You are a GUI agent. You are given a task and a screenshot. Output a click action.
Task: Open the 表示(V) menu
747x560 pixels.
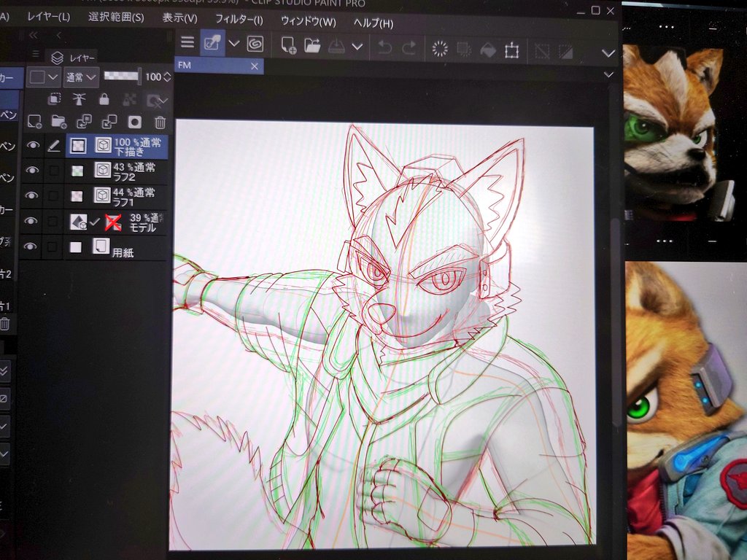[x=179, y=18]
